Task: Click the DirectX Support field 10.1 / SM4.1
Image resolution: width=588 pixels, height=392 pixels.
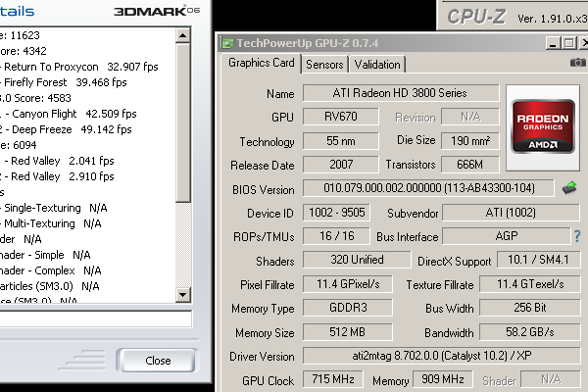Action: point(538,260)
